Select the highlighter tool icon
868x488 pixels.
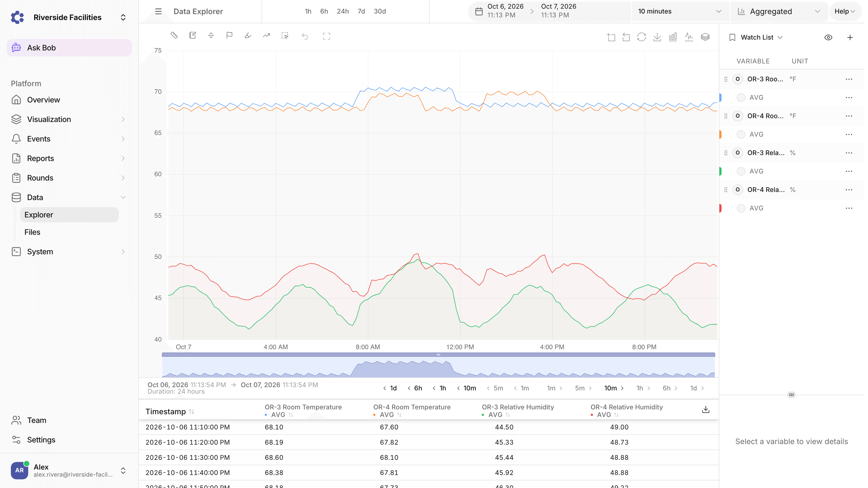tap(248, 35)
